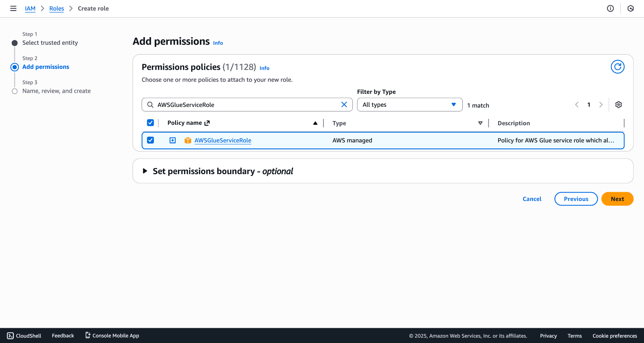Open the Terms link in footer
The image size is (644, 343).
[575, 336]
